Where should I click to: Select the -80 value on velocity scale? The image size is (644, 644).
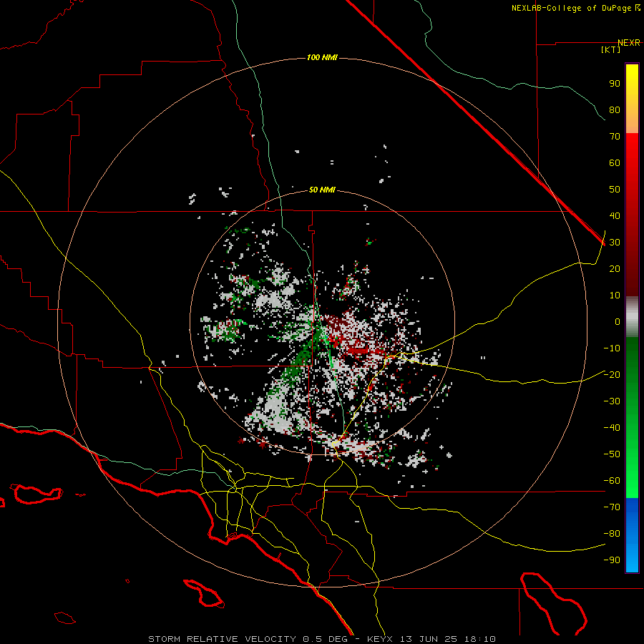pos(612,534)
